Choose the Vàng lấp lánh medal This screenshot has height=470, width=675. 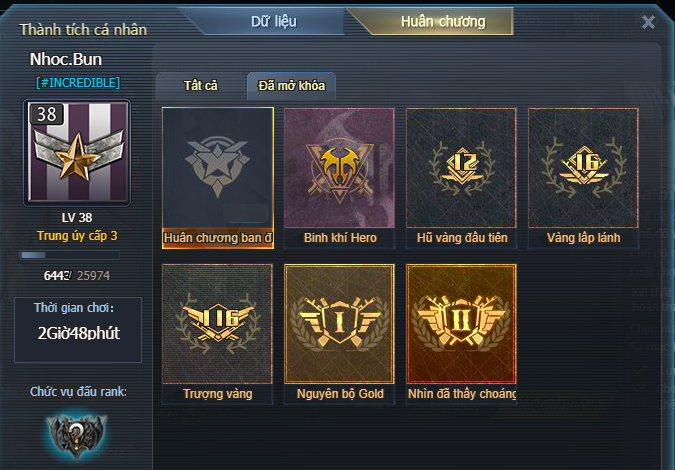(x=583, y=178)
